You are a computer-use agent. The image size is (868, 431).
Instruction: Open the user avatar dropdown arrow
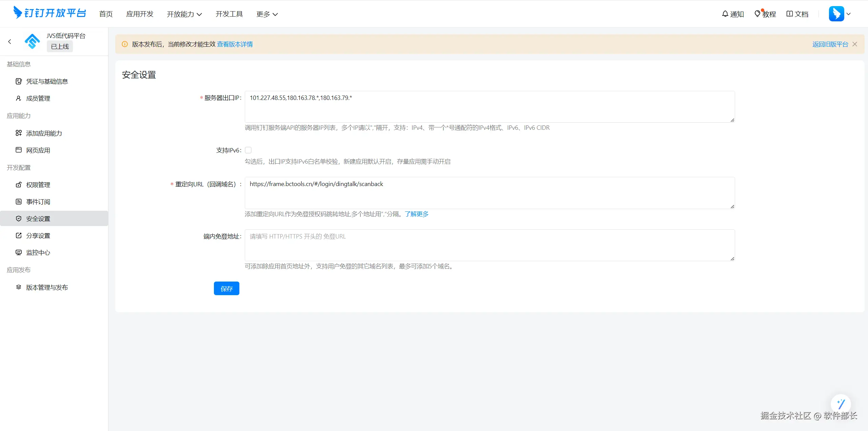849,14
